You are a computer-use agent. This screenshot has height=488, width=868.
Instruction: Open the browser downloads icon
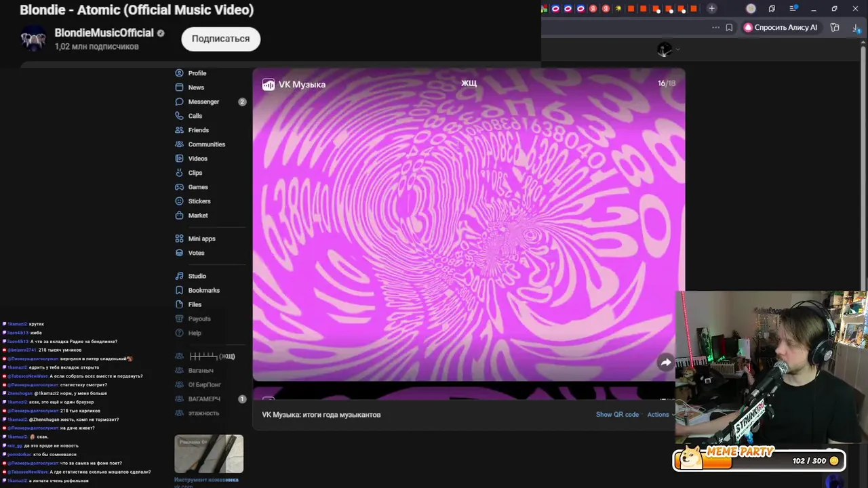856,28
